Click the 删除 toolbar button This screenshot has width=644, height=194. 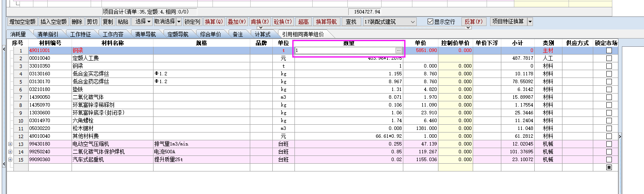click(77, 22)
